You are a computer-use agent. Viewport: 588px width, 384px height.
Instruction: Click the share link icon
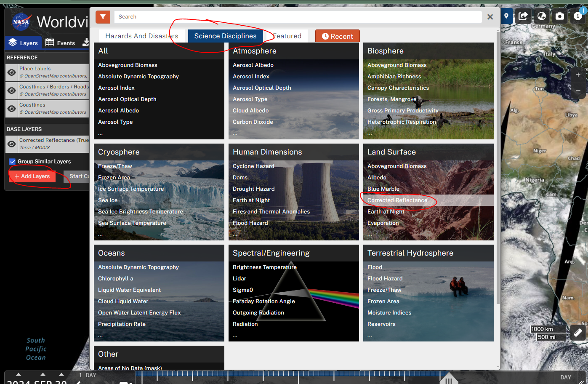pyautogui.click(x=523, y=16)
